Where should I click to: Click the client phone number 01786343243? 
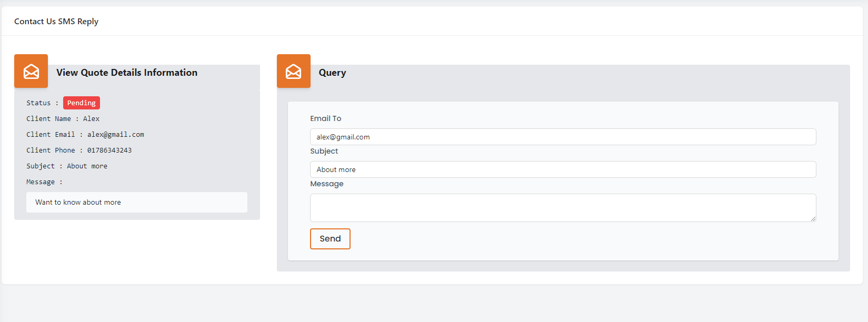click(109, 150)
